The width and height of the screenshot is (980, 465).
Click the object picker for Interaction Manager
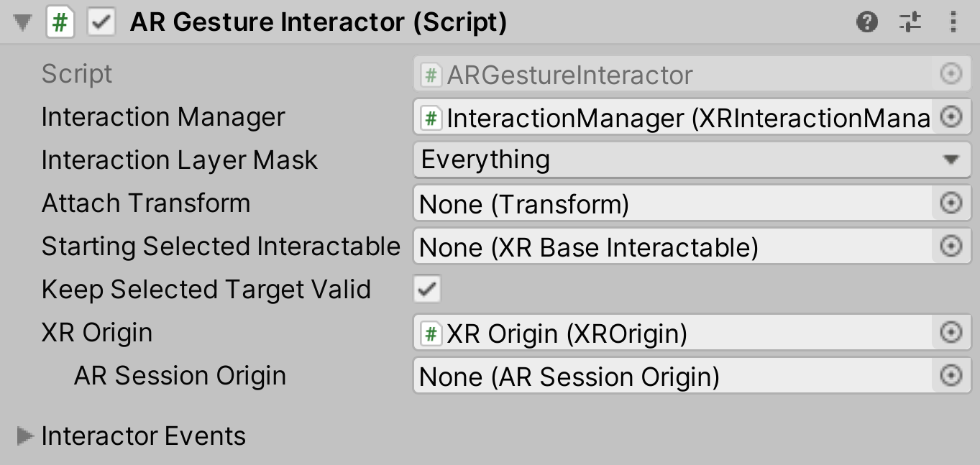click(951, 116)
